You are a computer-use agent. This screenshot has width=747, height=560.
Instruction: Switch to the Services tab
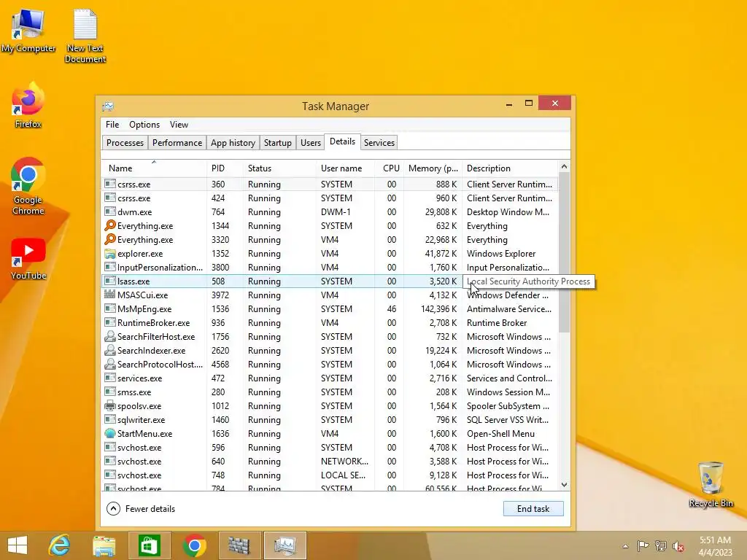(x=379, y=142)
